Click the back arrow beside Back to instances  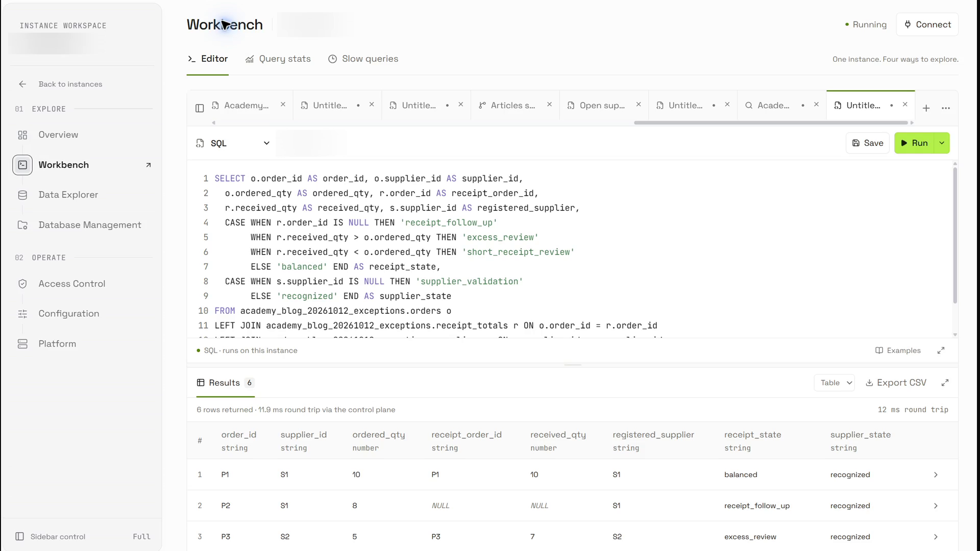coord(22,84)
